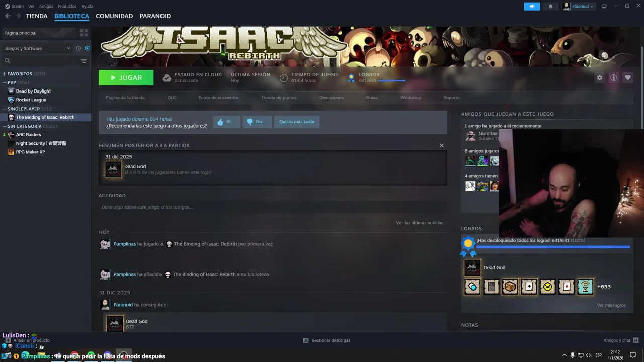Switch to Big Picture monitor icon
This screenshot has width=644, height=362.
(x=604, y=7)
